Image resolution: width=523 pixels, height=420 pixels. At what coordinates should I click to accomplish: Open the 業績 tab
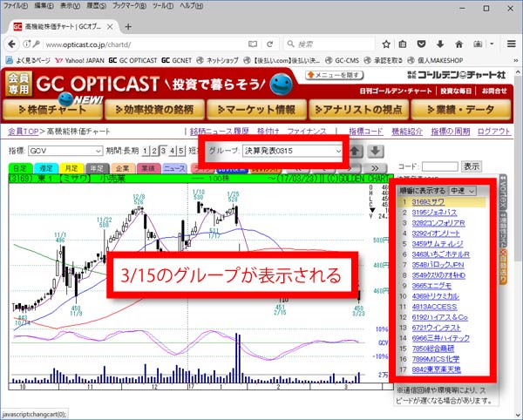coord(148,168)
